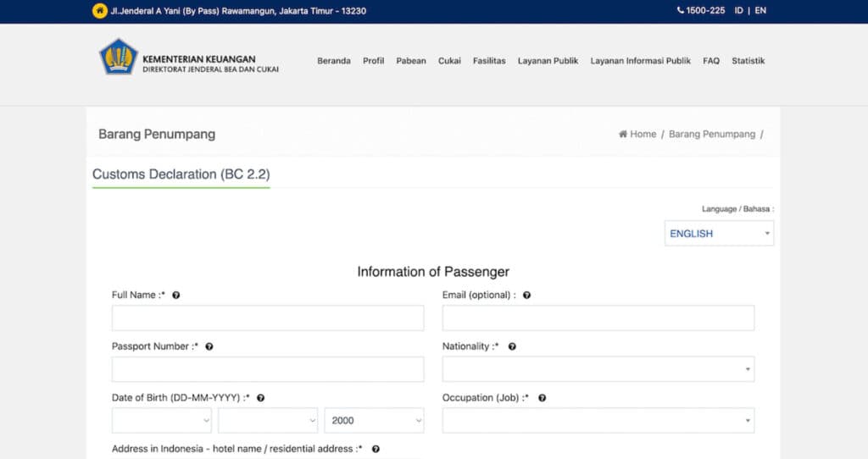868x459 pixels.
Task: Click the Language / Bahasa label
Action: coord(738,209)
